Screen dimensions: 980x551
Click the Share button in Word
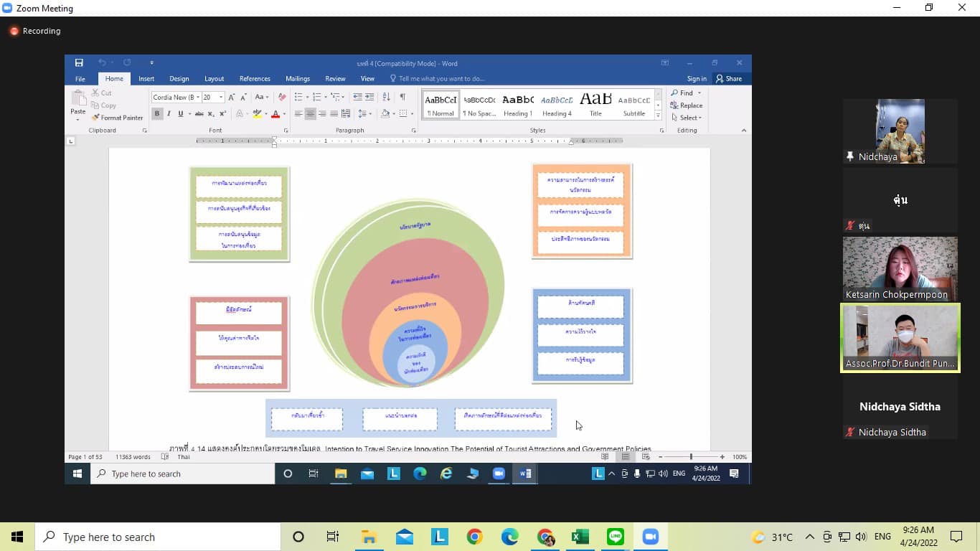click(x=729, y=79)
